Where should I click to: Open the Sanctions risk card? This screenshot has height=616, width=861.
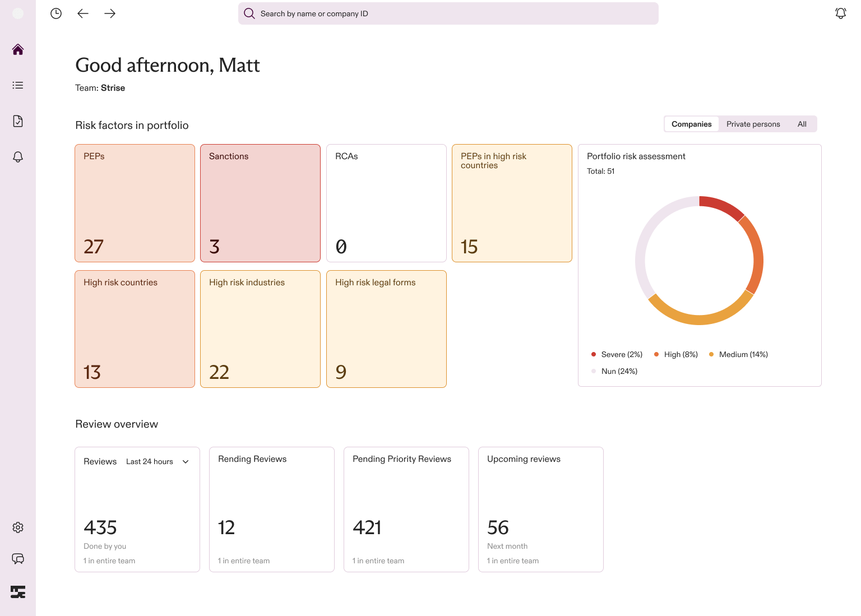point(261,203)
